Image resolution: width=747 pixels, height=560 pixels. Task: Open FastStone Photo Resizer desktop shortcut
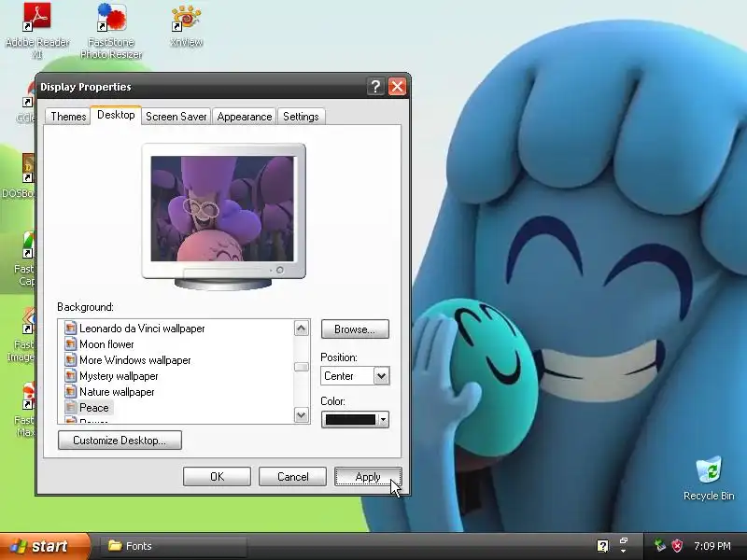coord(111,30)
